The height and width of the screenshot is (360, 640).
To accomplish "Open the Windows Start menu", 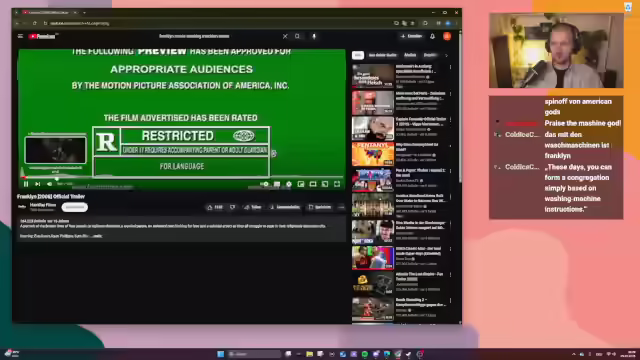I will [x=220, y=354].
